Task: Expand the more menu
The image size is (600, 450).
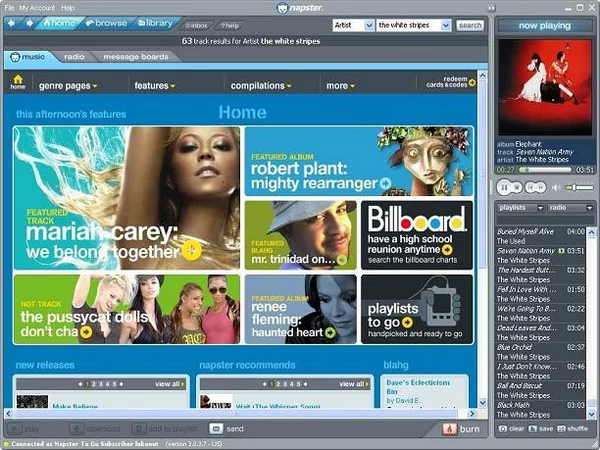Action: coord(341,86)
